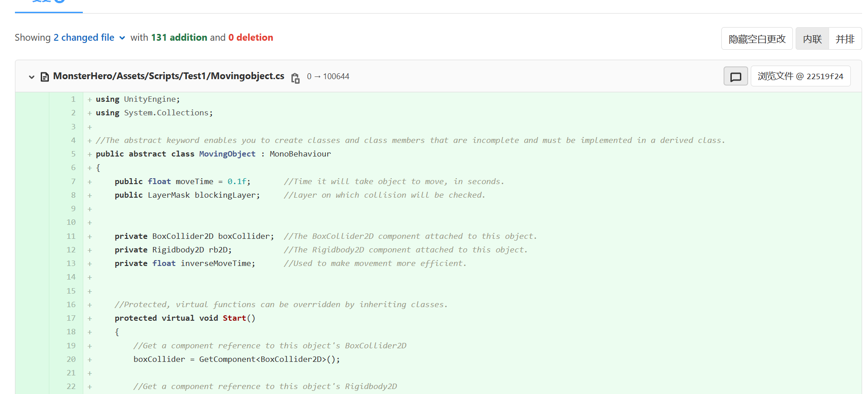Screen dimensions: 868x394
Task: Click line number 22 in the gutter
Action: pos(71,386)
